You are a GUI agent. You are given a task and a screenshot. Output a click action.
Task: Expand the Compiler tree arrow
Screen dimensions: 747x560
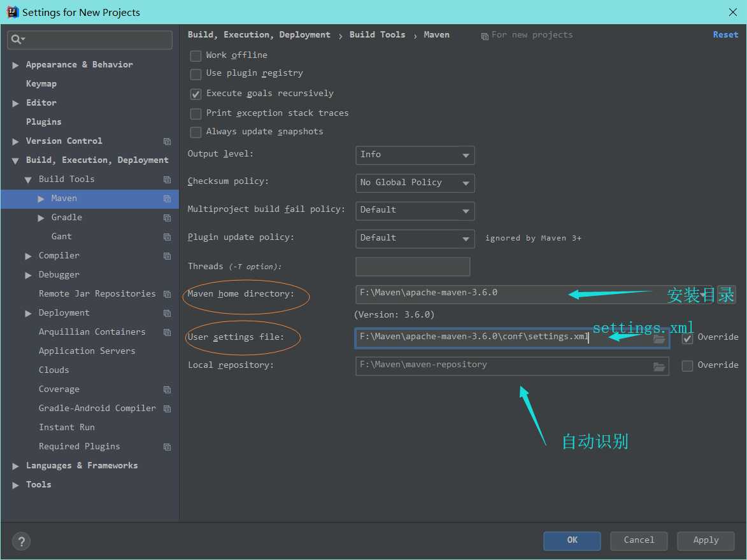pyautogui.click(x=28, y=256)
